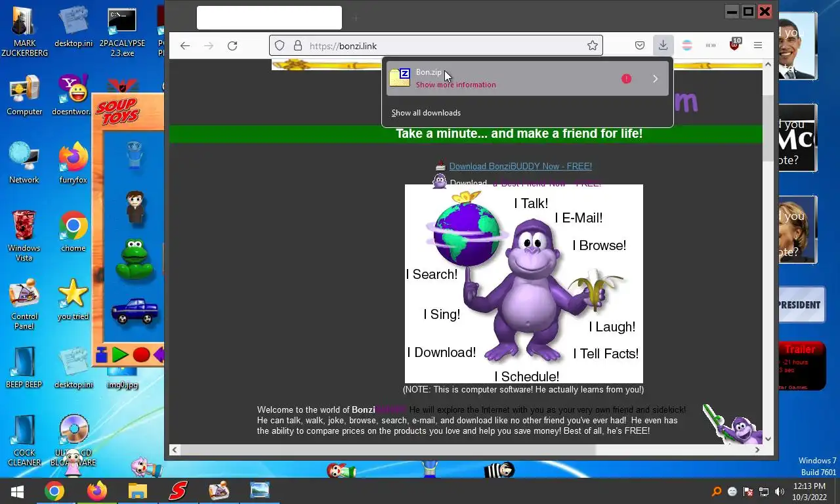
Task: Click the red record circle in Soup Toys
Action: [x=141, y=355]
